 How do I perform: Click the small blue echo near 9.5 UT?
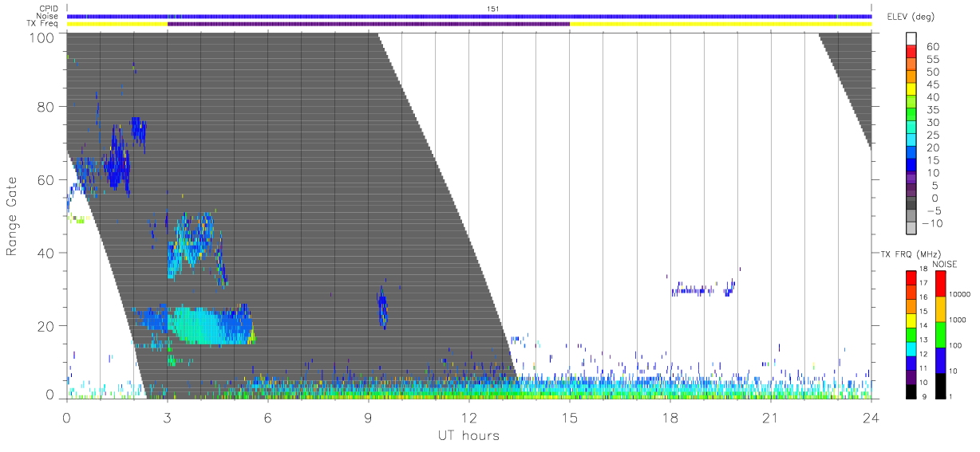(x=382, y=309)
